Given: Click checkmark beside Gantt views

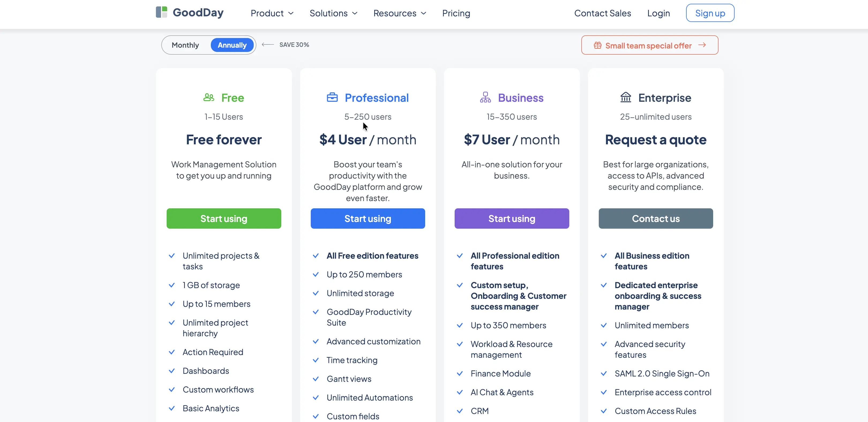Looking at the screenshot, I should point(316,379).
